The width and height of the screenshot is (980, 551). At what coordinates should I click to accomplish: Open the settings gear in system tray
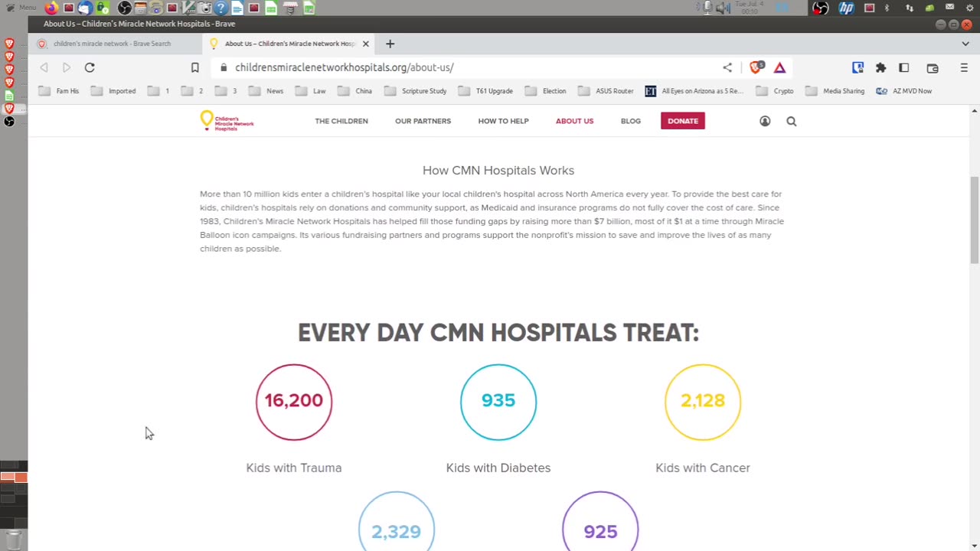coord(969,8)
